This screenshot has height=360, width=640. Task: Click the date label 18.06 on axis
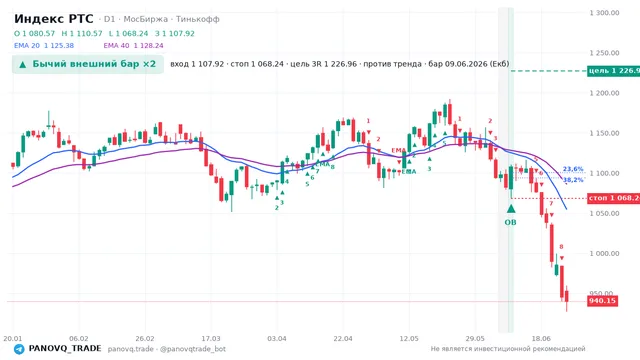(541, 338)
